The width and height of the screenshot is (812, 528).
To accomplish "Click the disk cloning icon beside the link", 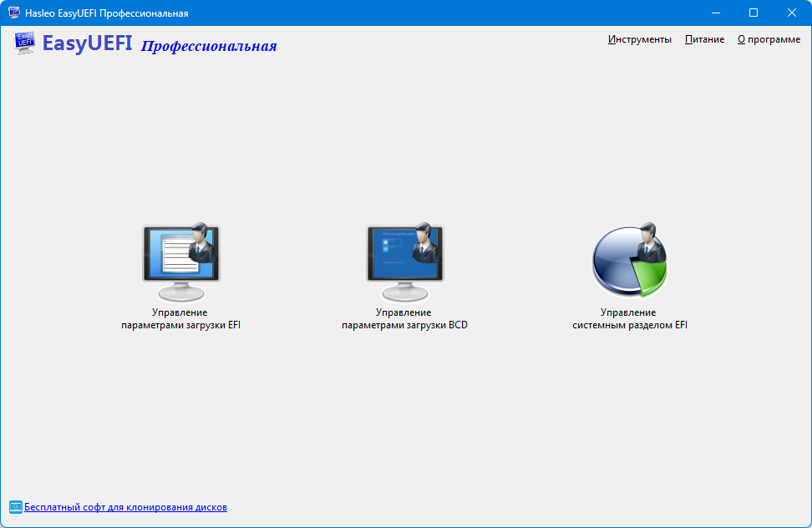I will [x=16, y=507].
